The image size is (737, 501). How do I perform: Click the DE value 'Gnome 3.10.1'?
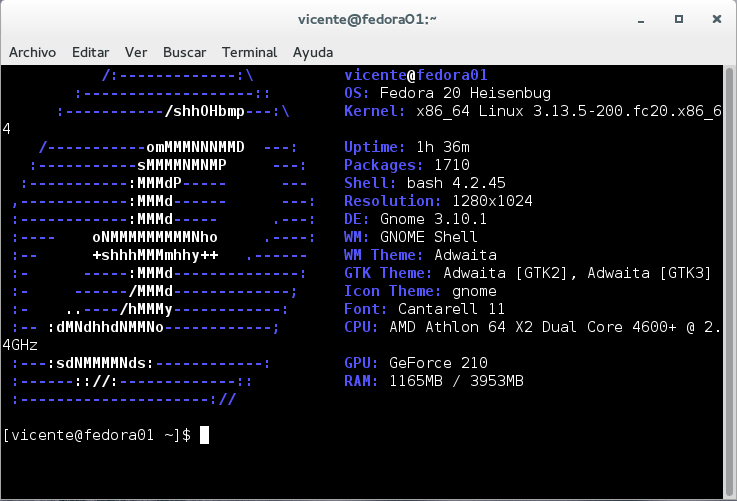coord(433,219)
